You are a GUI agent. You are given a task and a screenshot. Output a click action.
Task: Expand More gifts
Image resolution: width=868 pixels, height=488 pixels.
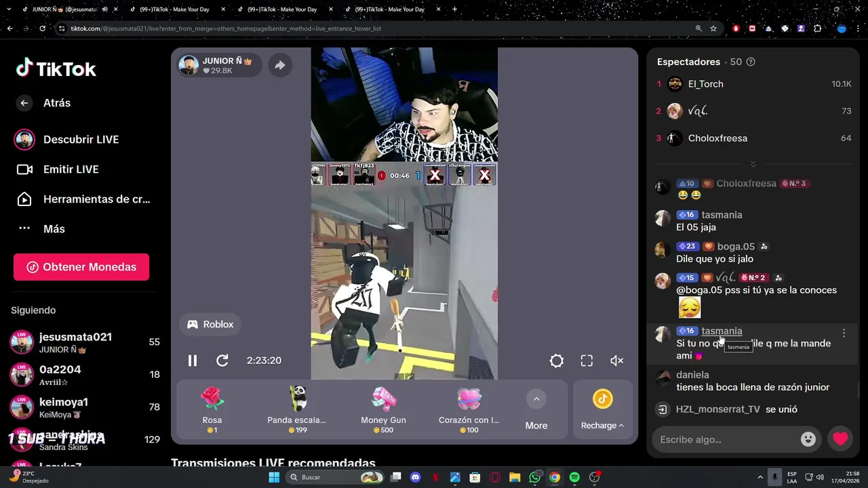[536, 409]
